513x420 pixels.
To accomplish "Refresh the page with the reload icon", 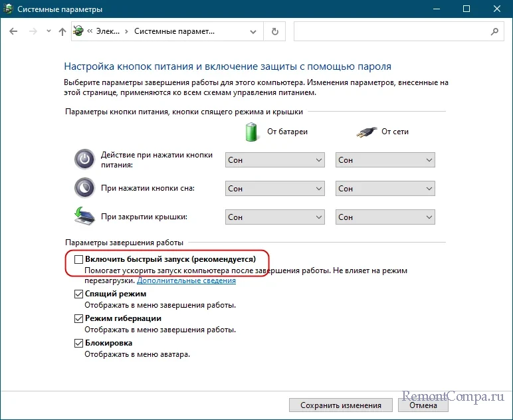I will [275, 31].
